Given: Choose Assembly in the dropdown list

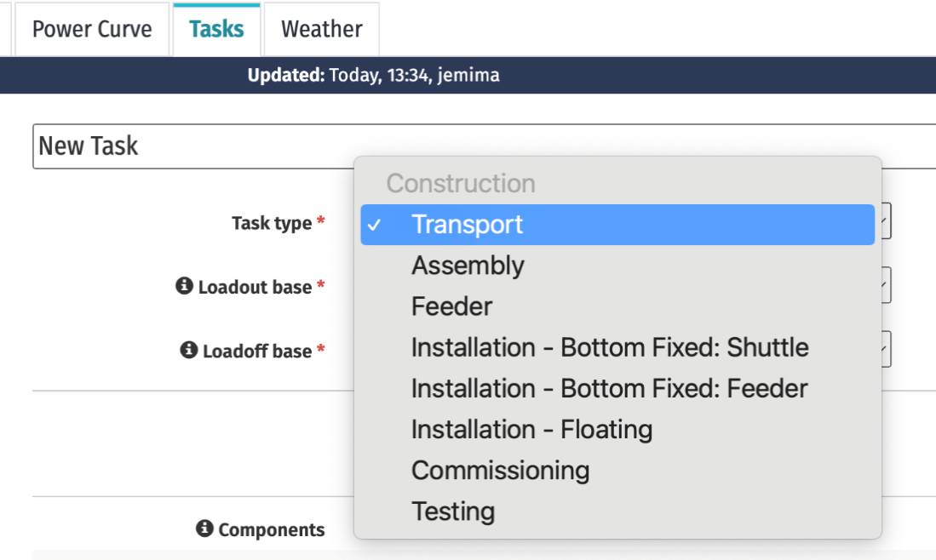Looking at the screenshot, I should (x=617, y=266).
